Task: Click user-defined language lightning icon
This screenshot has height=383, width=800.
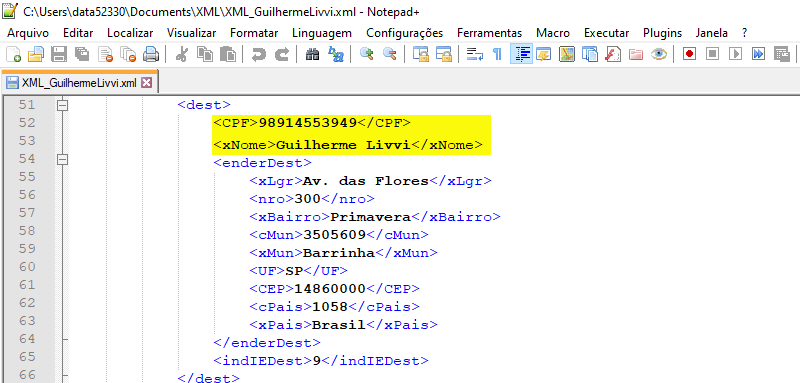Action: pyautogui.click(x=544, y=54)
